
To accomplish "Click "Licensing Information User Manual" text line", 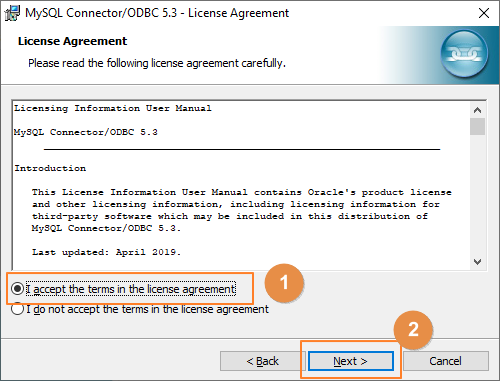I will (113, 108).
